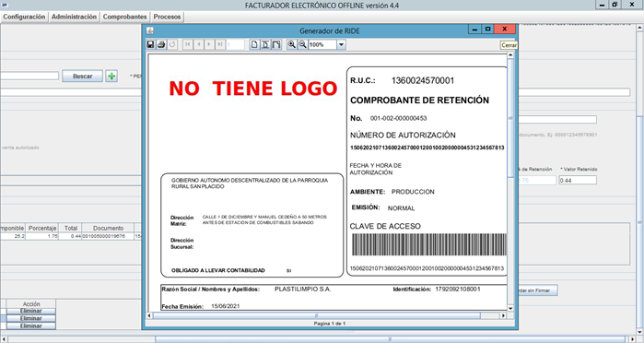The image size is (644, 343).
Task: Zoom in on the RIDE document
Action: pyautogui.click(x=292, y=44)
